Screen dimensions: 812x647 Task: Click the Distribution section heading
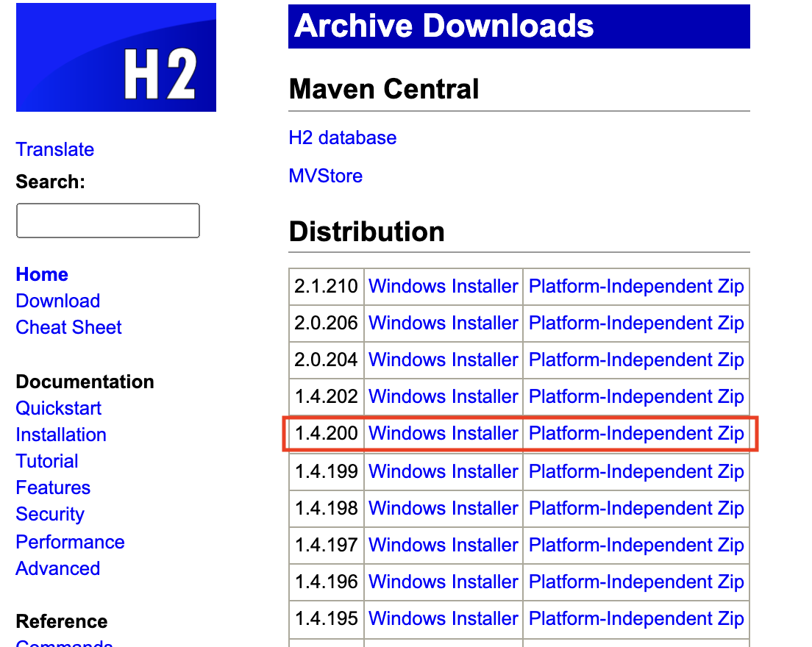366,232
